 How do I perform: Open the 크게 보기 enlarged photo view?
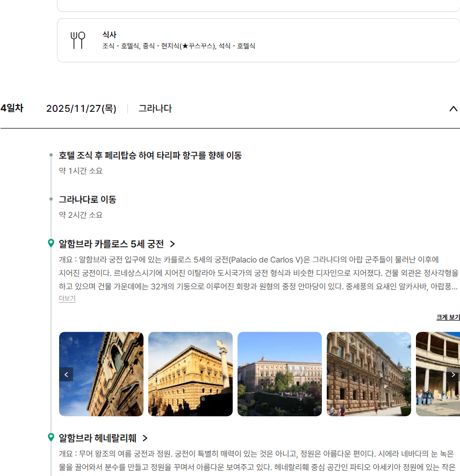coord(448,317)
